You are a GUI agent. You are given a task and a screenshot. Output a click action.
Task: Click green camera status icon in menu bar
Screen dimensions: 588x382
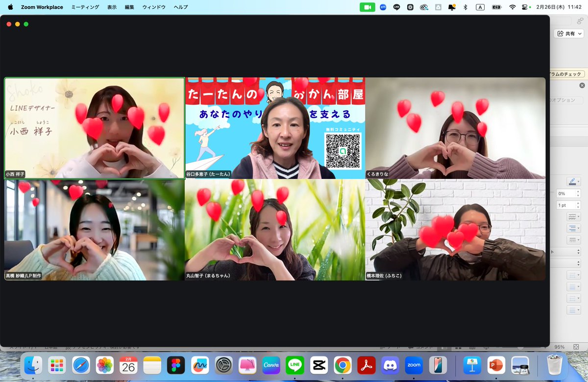click(367, 7)
